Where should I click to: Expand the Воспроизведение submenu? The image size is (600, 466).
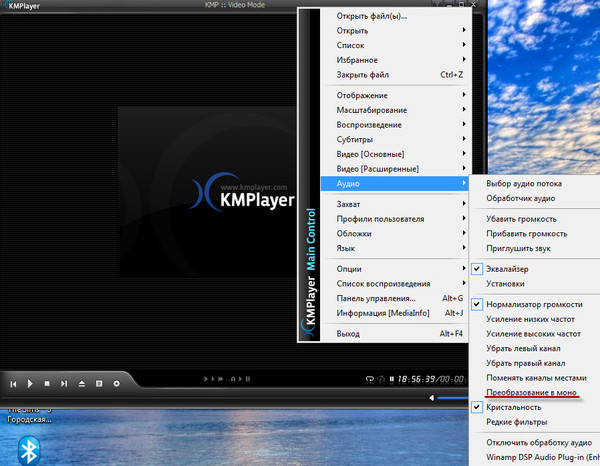pyautogui.click(x=395, y=125)
